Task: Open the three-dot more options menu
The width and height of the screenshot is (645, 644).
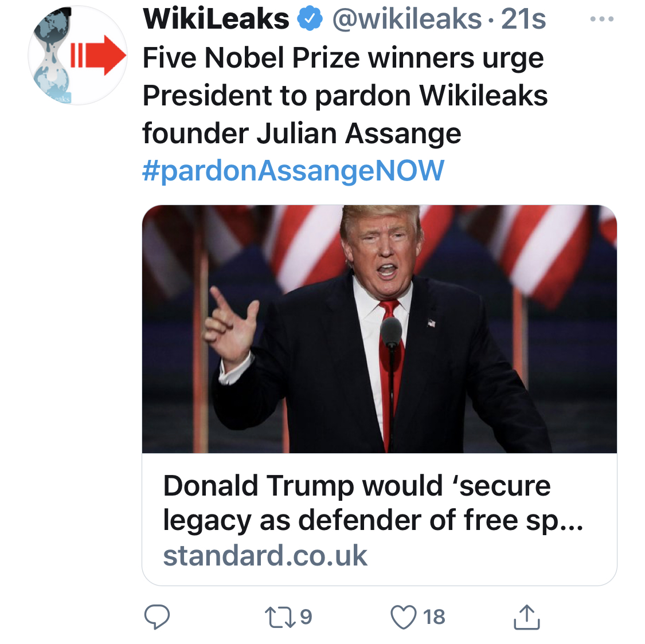Action: tap(601, 19)
